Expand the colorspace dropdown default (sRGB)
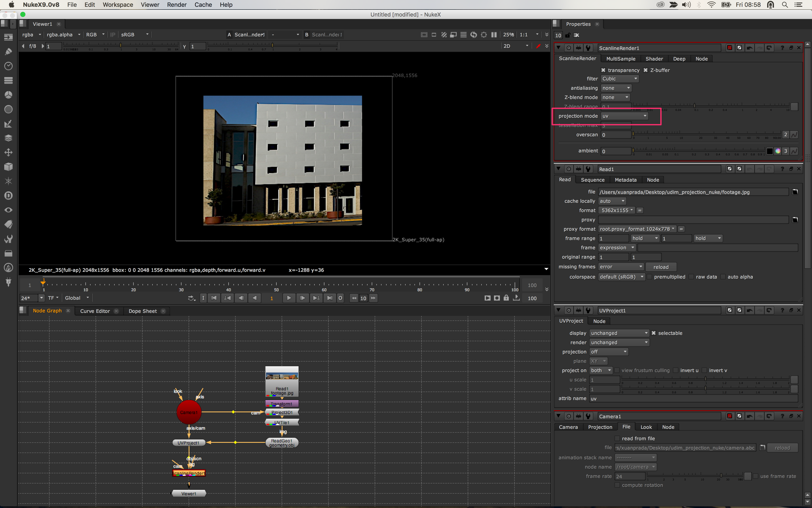Screen dimensions: 812x508 click(621, 277)
